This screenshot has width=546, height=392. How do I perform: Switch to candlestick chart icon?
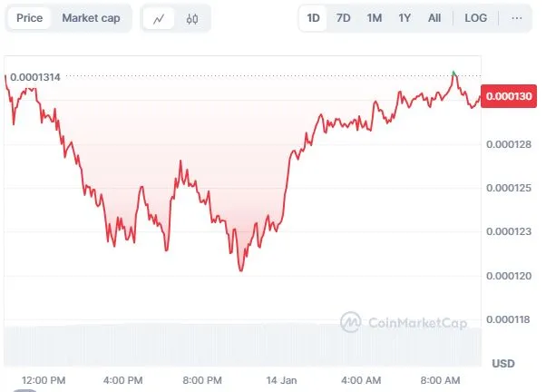(192, 18)
